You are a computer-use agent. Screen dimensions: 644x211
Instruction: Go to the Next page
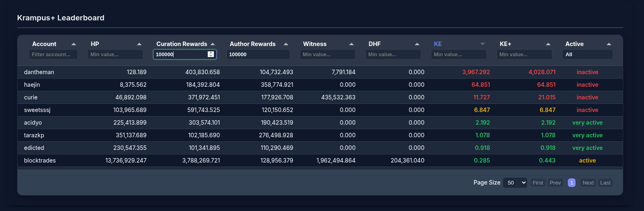click(x=588, y=183)
